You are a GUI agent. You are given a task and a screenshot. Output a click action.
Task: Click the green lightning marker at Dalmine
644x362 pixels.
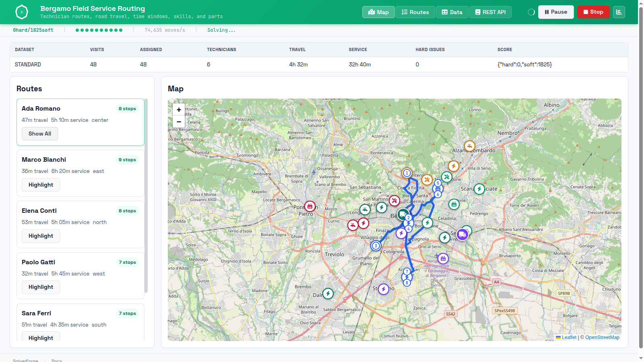click(328, 294)
